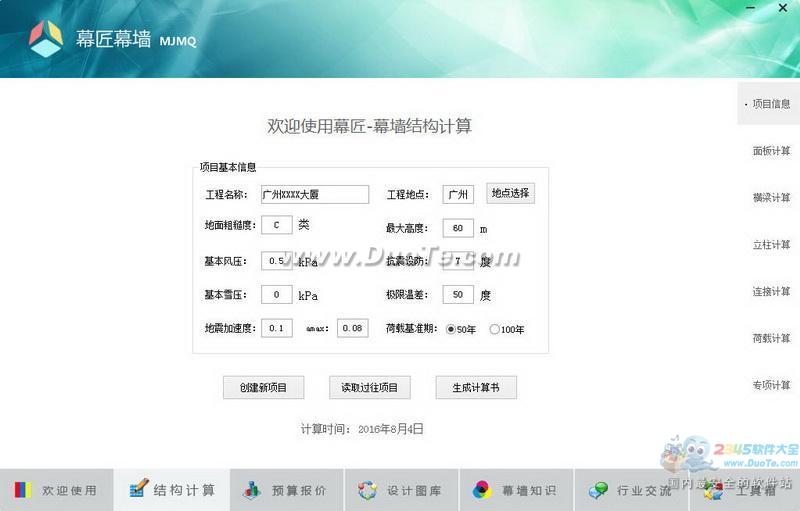800x511 pixels.
Task: Open the 欢迎使用 bottom tab
Action: click(57, 490)
